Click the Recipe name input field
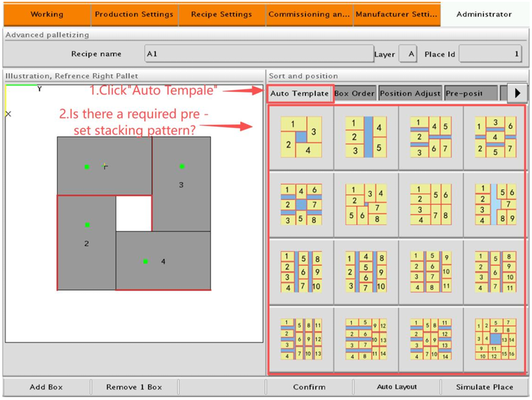 tap(259, 54)
